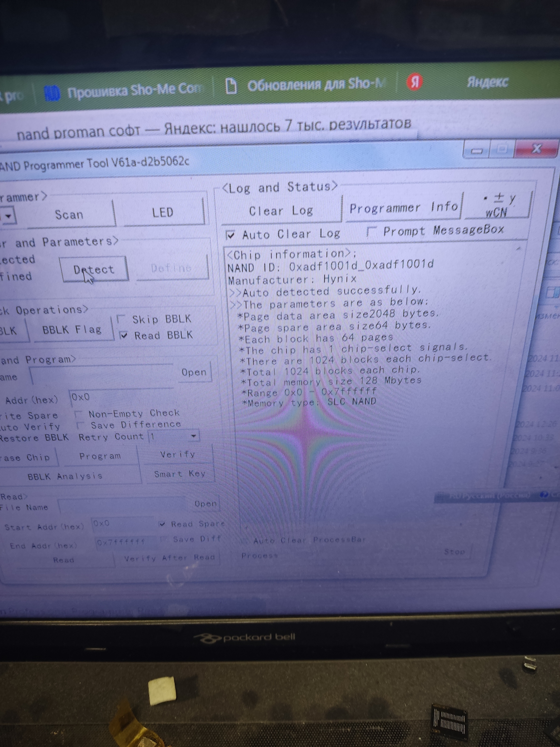560x747 pixels.
Task: Click the Verify button
Action: pos(177,455)
